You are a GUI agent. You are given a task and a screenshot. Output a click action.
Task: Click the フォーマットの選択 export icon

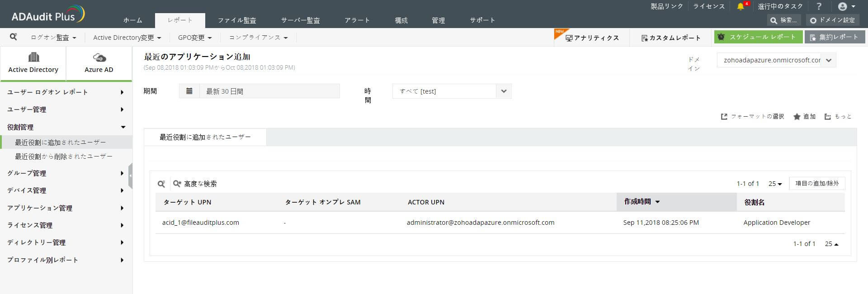(752, 117)
